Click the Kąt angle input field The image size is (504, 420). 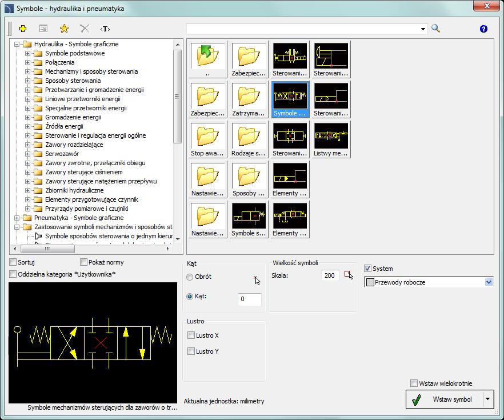(249, 299)
